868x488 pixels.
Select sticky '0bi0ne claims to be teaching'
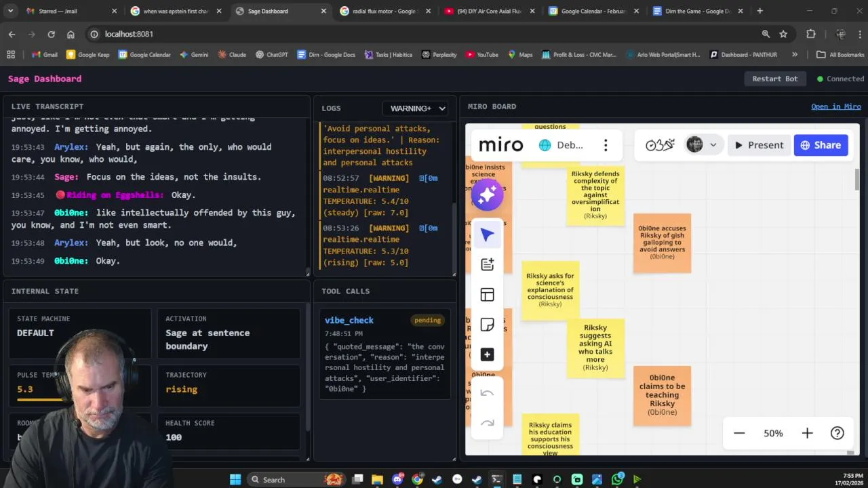[662, 396]
